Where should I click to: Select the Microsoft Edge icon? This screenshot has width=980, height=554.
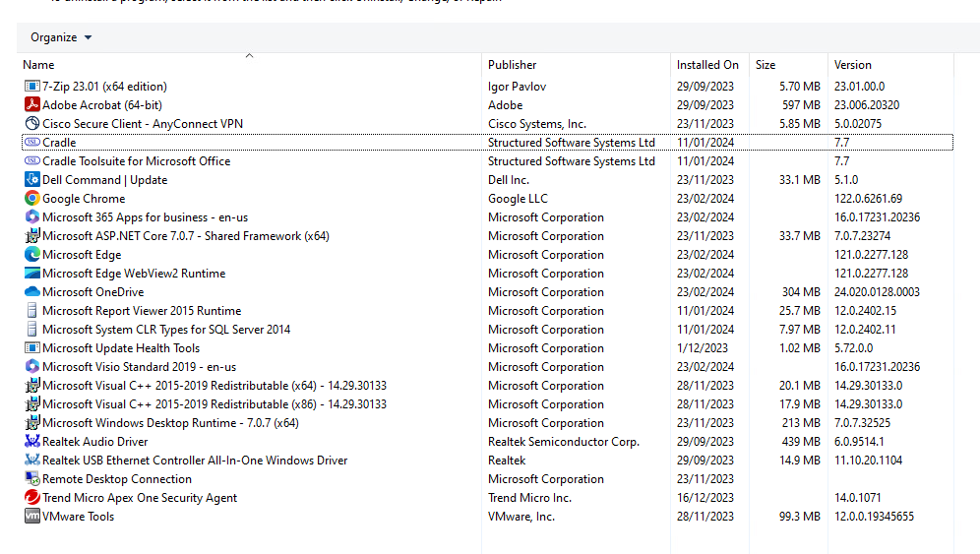31,255
